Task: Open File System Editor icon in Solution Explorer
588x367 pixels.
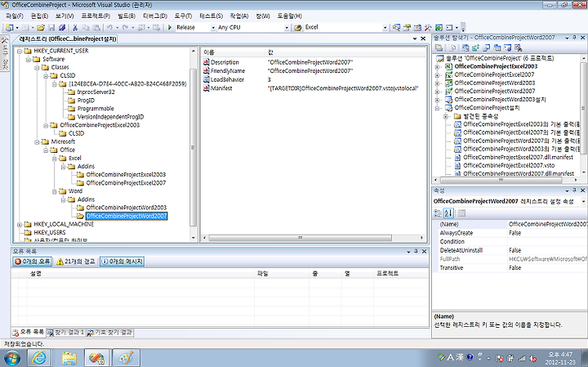Action: pos(465,47)
